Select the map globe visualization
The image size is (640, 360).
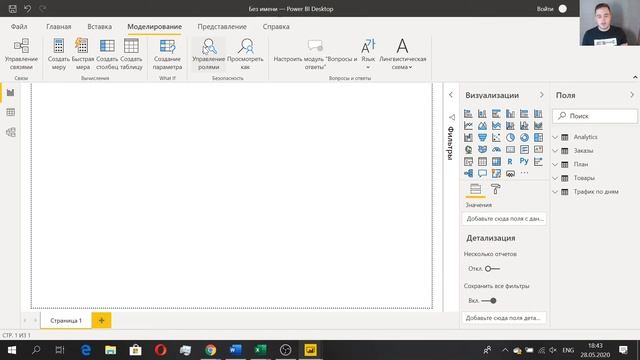[x=469, y=149]
